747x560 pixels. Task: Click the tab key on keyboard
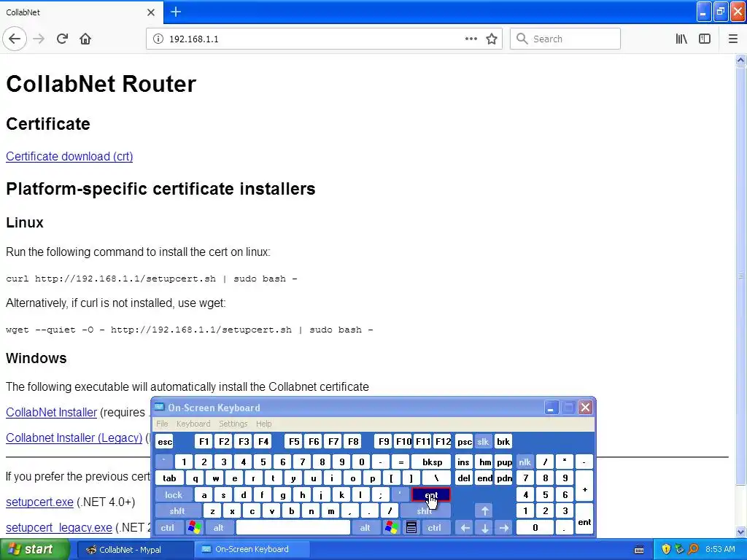(x=169, y=478)
